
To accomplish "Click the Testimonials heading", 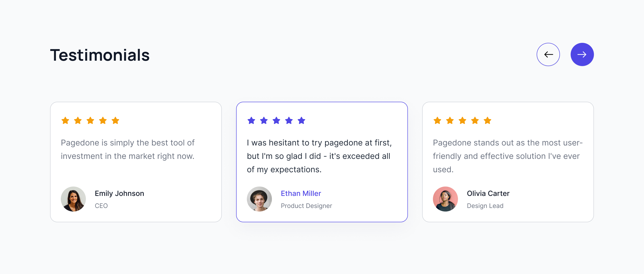I will point(100,55).
